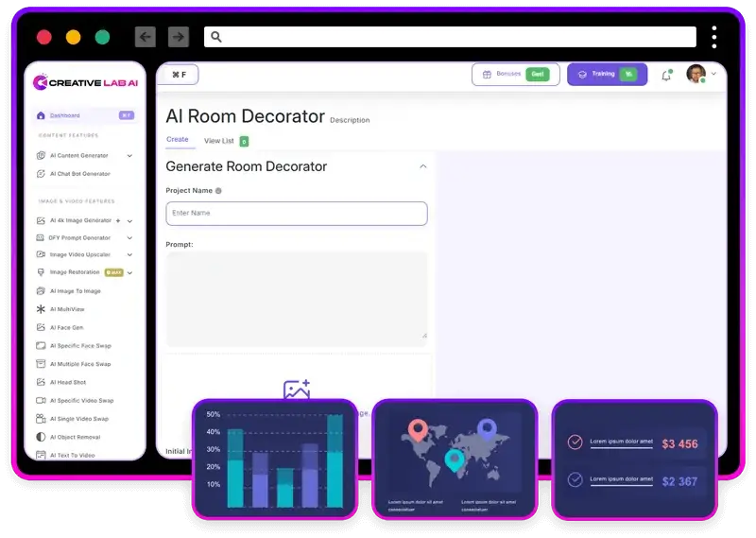This screenshot has height=538, width=756.
Task: Click the Bonuses button
Action: point(515,75)
